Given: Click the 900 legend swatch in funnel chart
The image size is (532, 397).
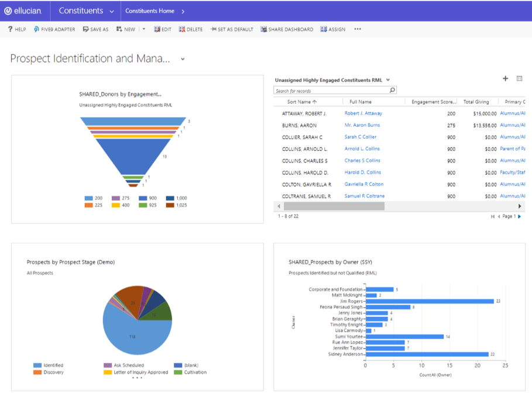Looking at the screenshot, I should pos(143,198).
